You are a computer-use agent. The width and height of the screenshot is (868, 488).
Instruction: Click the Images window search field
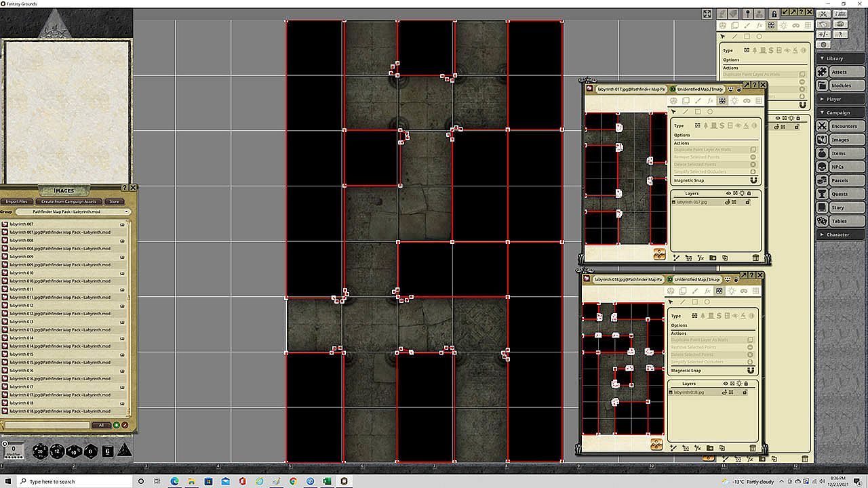(47, 425)
